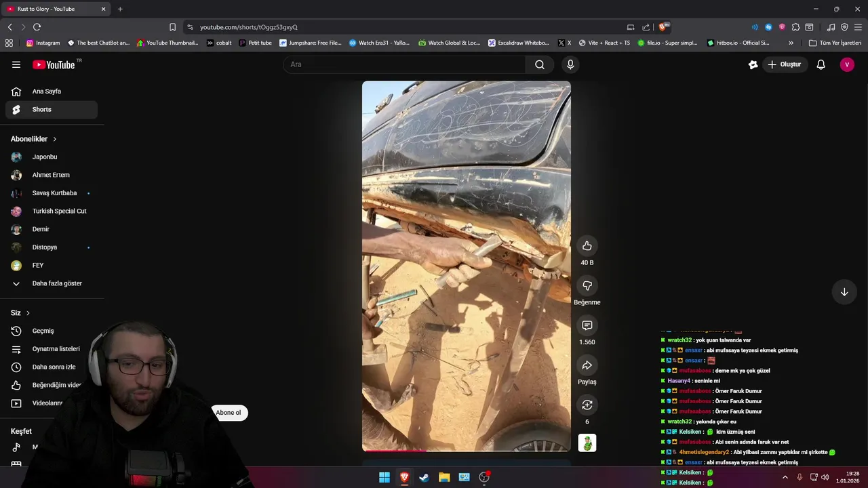Click the YouTube search field Ara
This screenshot has width=868, height=488.
pyautogui.click(x=404, y=64)
